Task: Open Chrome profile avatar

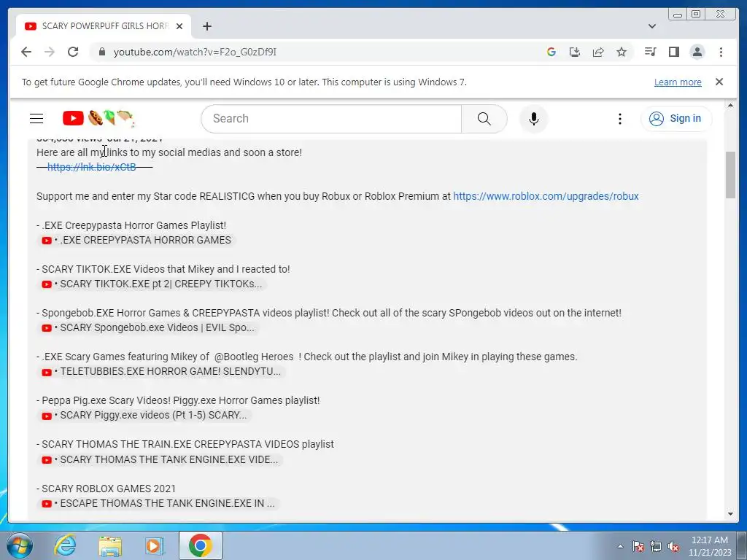Action: tap(697, 52)
